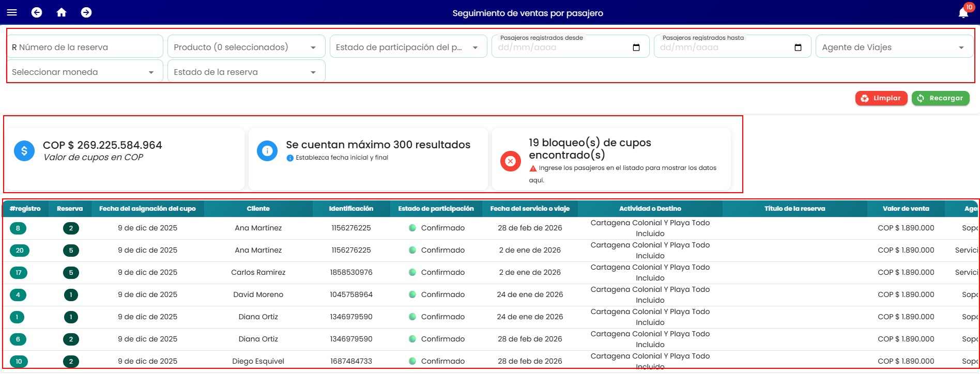Sort by the Cliente column header

click(x=258, y=209)
